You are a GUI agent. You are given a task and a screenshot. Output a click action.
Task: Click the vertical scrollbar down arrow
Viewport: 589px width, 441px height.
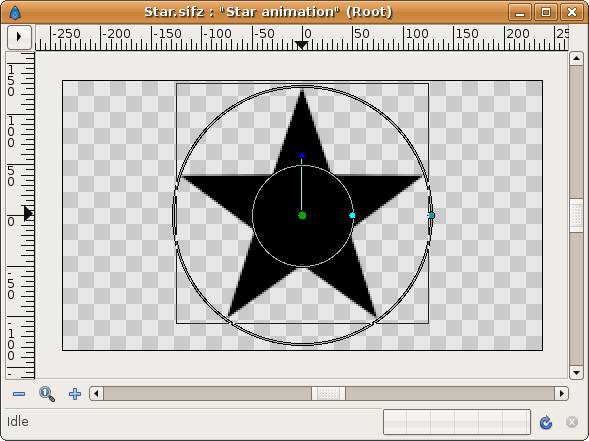coord(576,372)
